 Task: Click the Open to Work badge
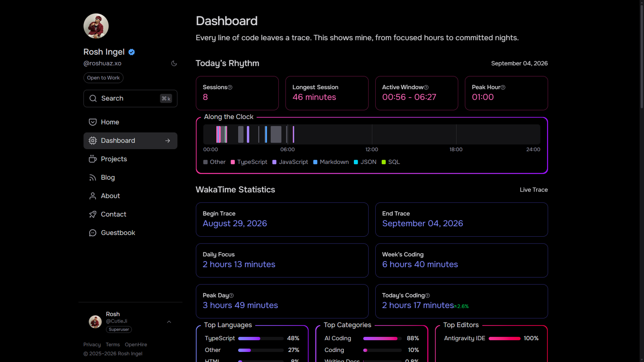point(103,78)
